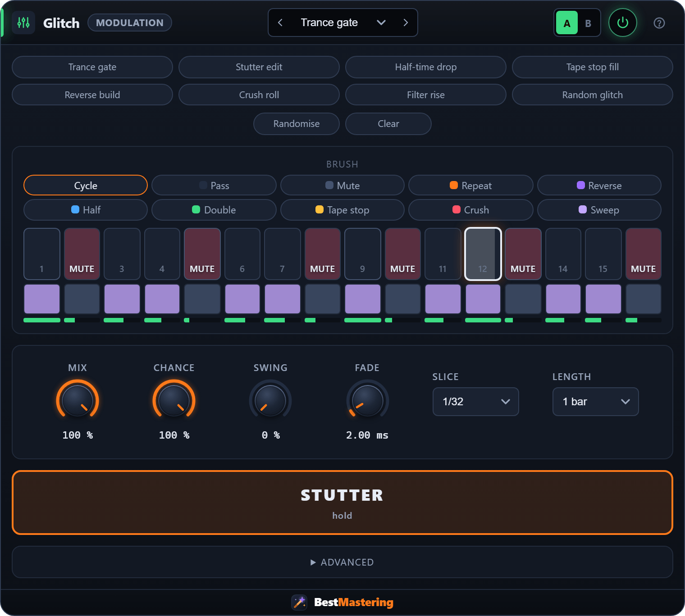This screenshot has height=616, width=685.
Task: Click the level bar under step 9
Action: [363, 320]
